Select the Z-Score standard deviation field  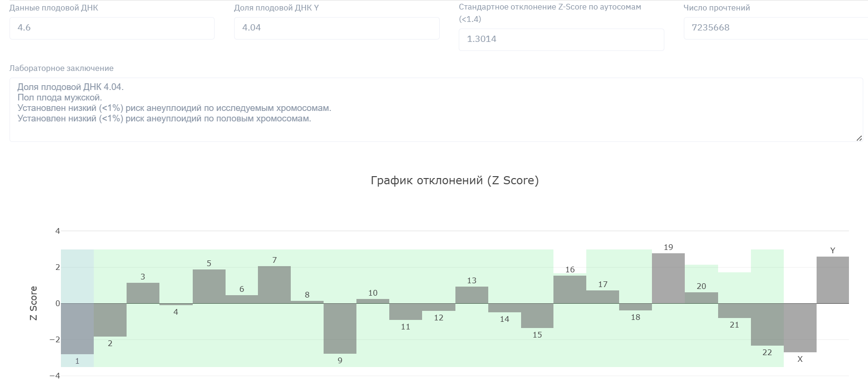[x=561, y=40]
